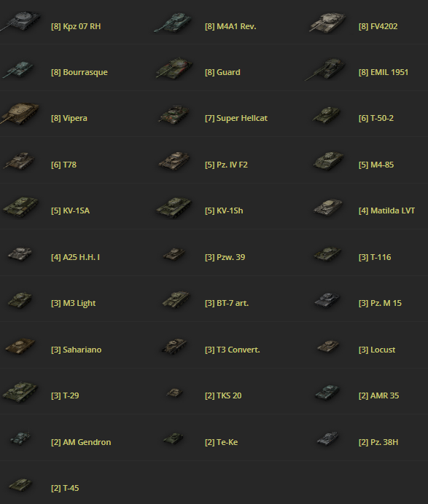The width and height of the screenshot is (428, 504).
Task: Pick the Sahariano tank icon
Action: click(20, 345)
